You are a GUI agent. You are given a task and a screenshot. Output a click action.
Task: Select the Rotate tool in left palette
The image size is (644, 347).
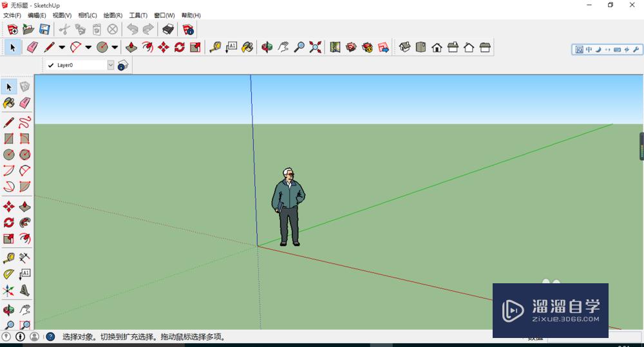pyautogui.click(x=8, y=223)
